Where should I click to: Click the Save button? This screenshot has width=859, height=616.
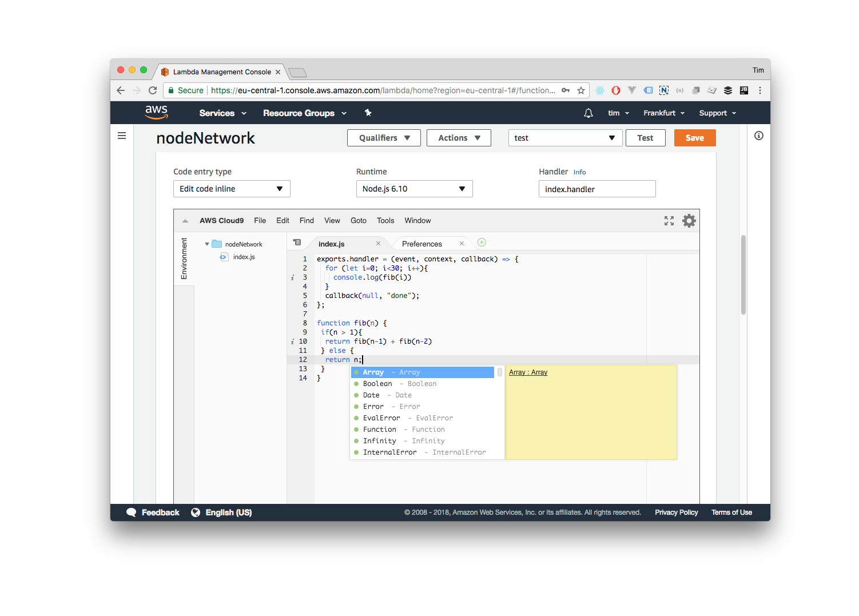(x=695, y=138)
